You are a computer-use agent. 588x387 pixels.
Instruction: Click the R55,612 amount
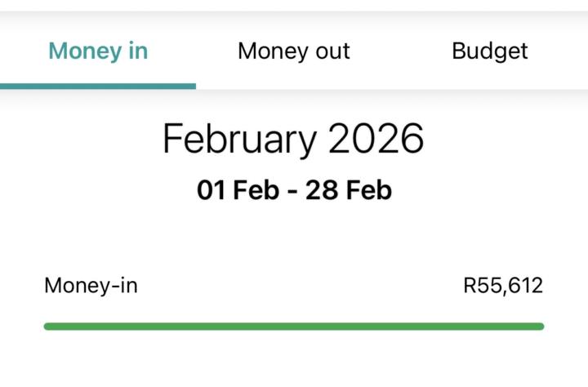click(503, 286)
